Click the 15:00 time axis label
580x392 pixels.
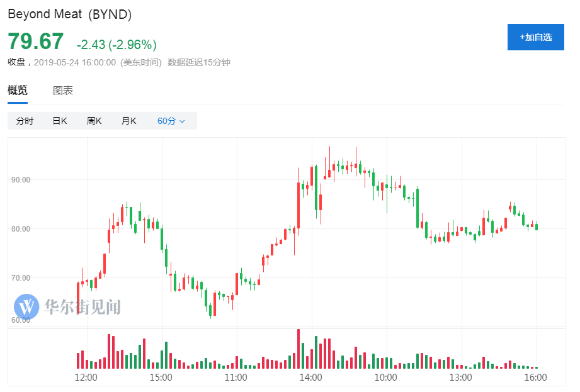[x=161, y=378]
